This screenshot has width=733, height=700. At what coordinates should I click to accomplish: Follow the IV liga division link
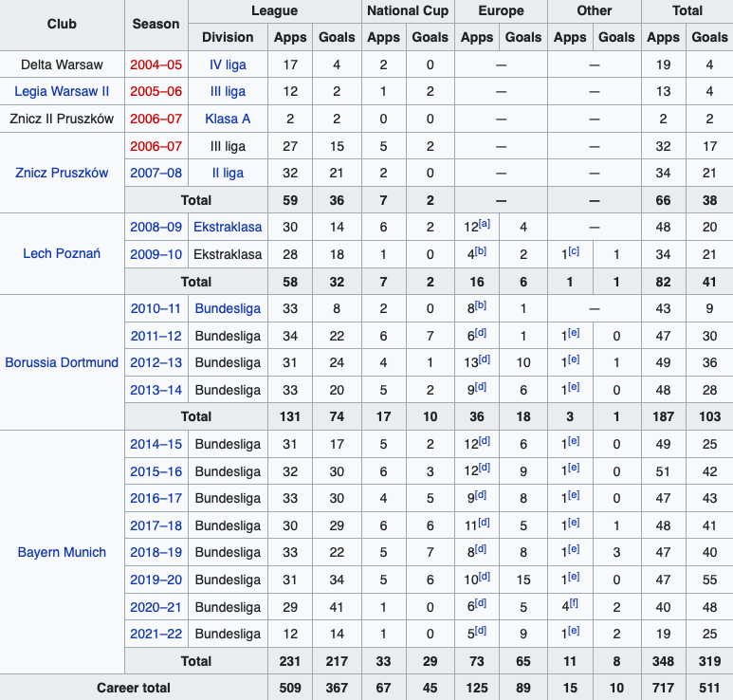tap(228, 64)
